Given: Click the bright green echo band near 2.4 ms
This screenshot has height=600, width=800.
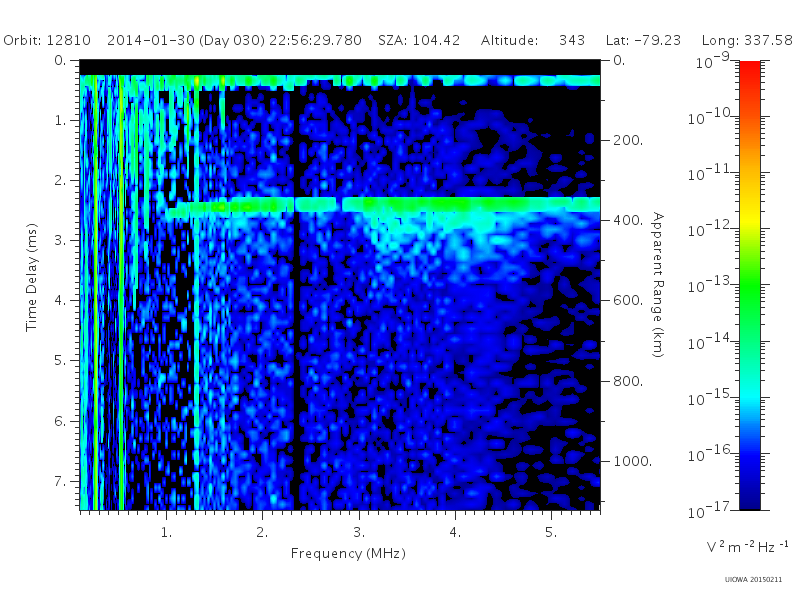Looking at the screenshot, I should tap(383, 205).
